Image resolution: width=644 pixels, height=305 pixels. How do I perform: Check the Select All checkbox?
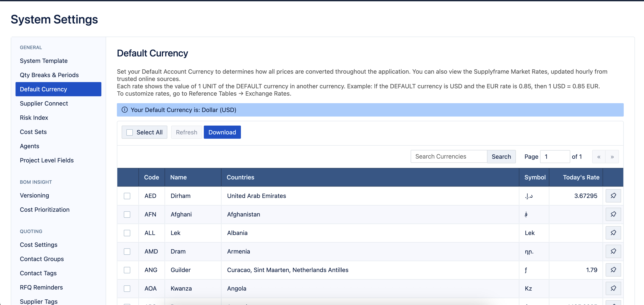(129, 132)
